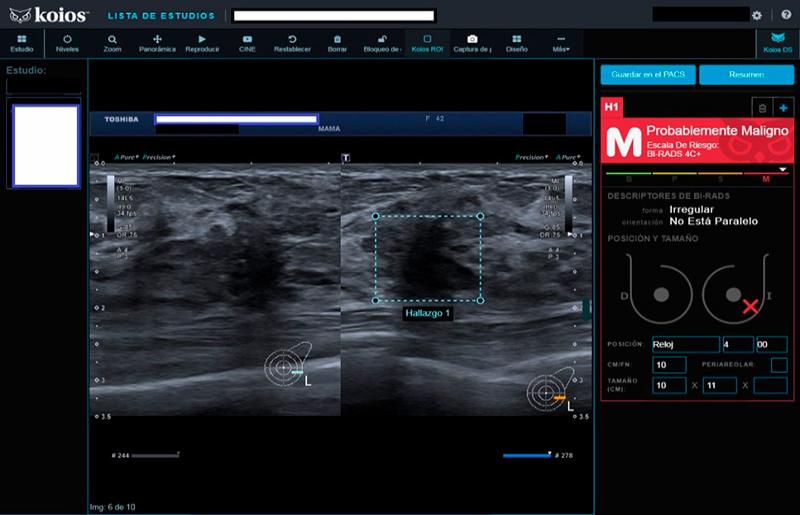Open the Más dropdown menu
The height and width of the screenshot is (515, 800).
(x=561, y=43)
